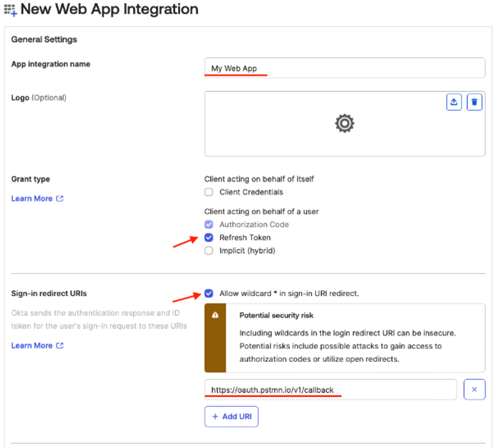Viewport: 500px width, 448px height.
Task: Enable the Client Credentials checkbox
Action: [x=208, y=192]
